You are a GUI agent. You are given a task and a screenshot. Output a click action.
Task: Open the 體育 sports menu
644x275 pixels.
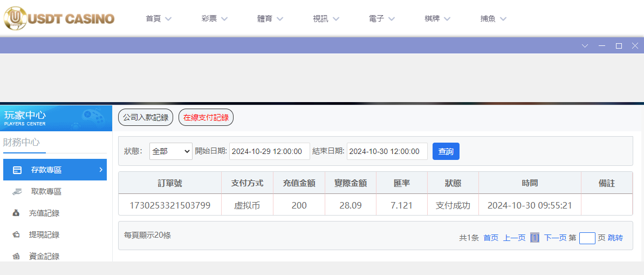point(270,19)
